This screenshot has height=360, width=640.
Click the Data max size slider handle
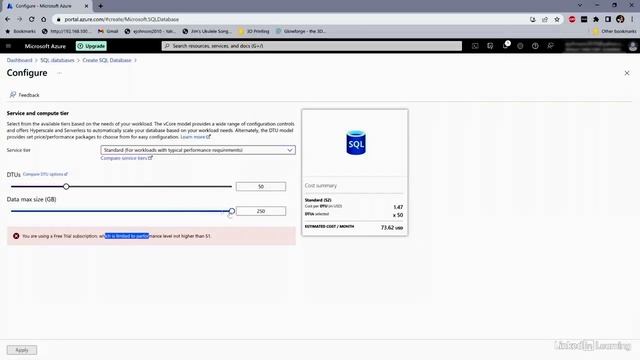[232, 211]
